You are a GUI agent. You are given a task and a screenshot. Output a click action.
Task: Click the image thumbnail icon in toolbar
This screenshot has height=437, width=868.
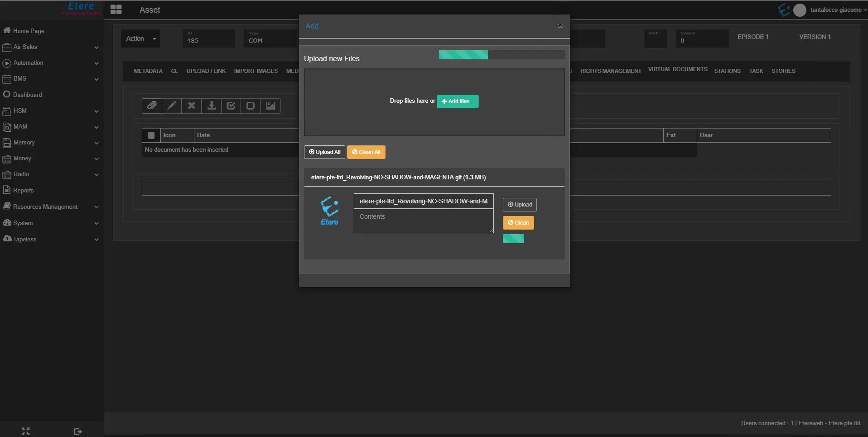click(x=270, y=106)
